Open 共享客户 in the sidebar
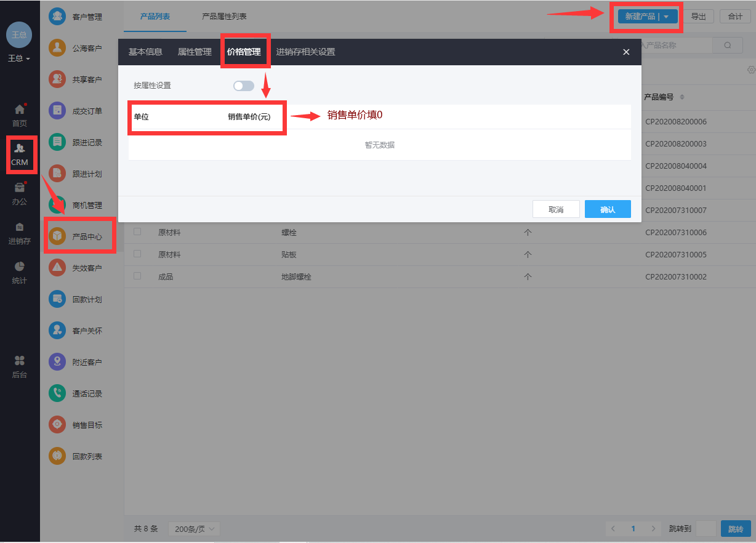 click(x=75, y=79)
